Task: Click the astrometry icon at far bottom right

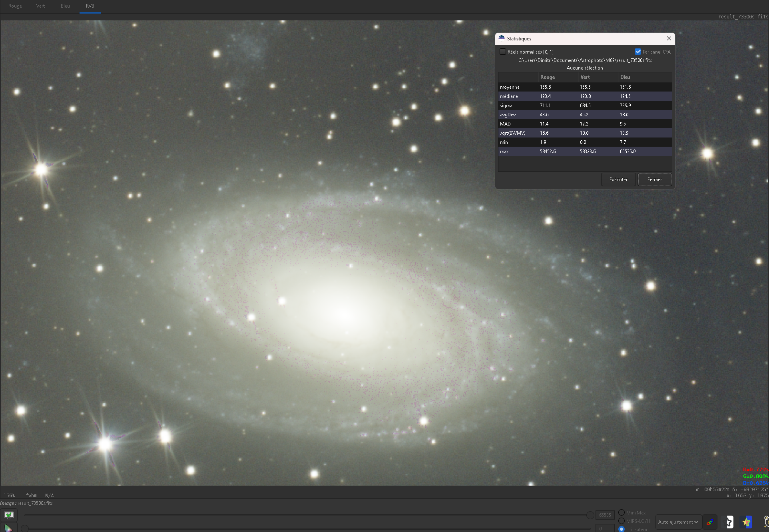Action: click(x=766, y=522)
